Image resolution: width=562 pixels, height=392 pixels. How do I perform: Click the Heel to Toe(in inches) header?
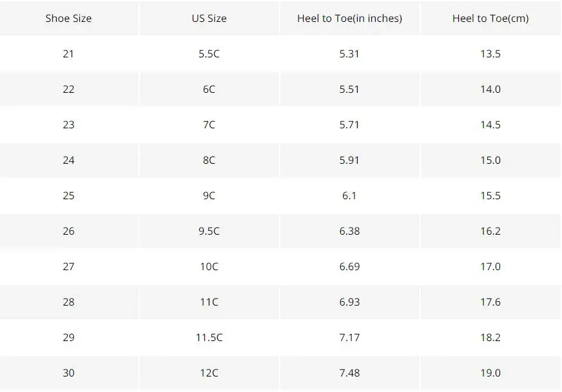click(x=349, y=18)
